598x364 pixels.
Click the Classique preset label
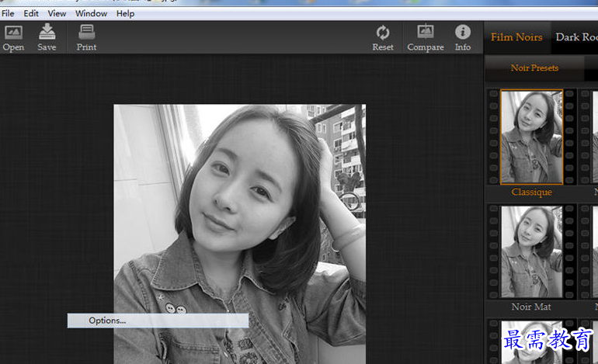tap(532, 192)
